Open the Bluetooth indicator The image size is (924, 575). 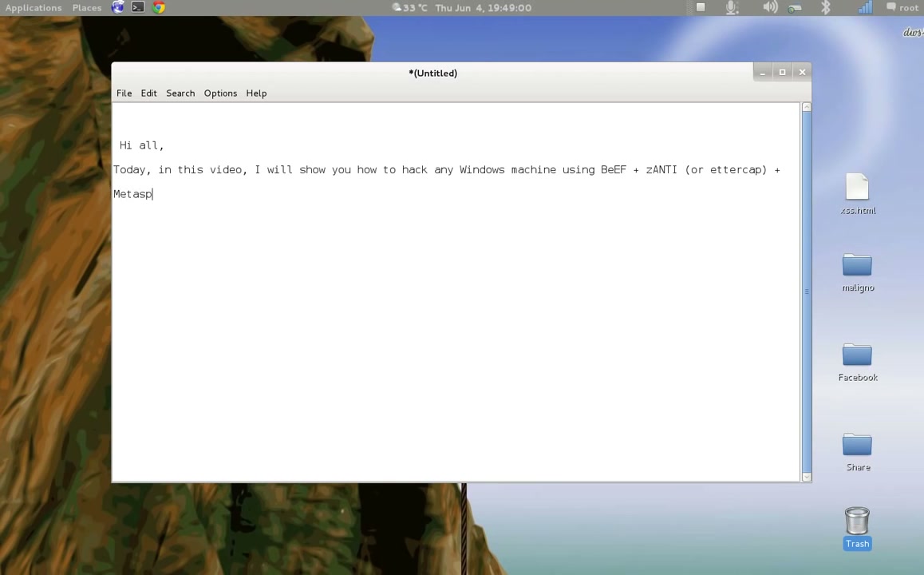pyautogui.click(x=826, y=8)
